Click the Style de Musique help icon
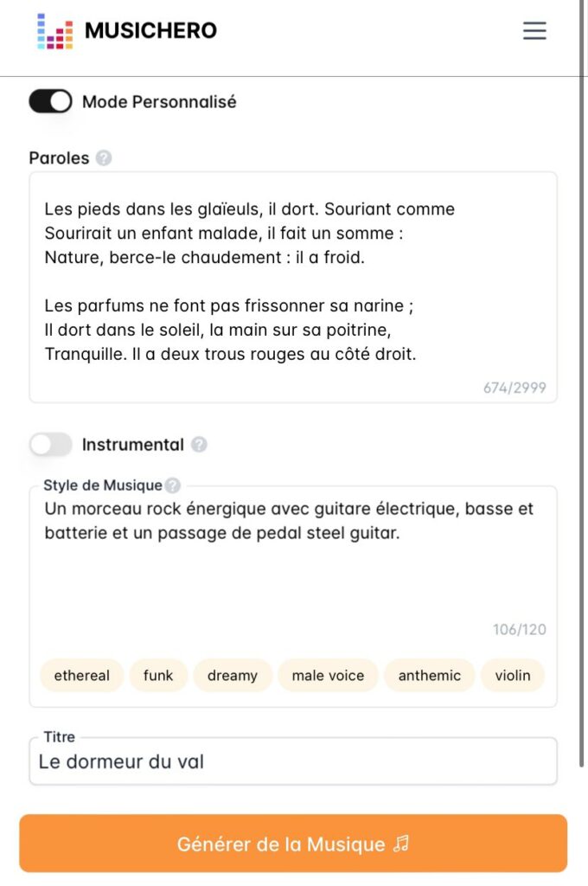The image size is (588, 886). 173,485
